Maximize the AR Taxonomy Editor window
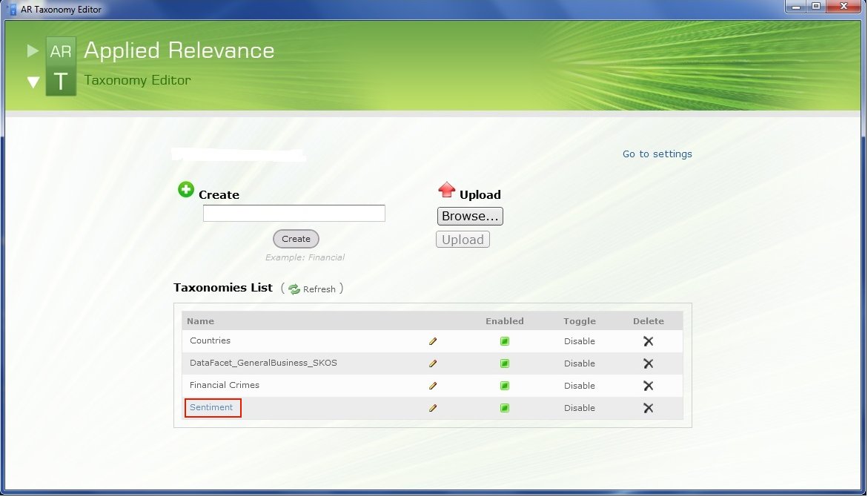868x497 pixels. (x=816, y=7)
